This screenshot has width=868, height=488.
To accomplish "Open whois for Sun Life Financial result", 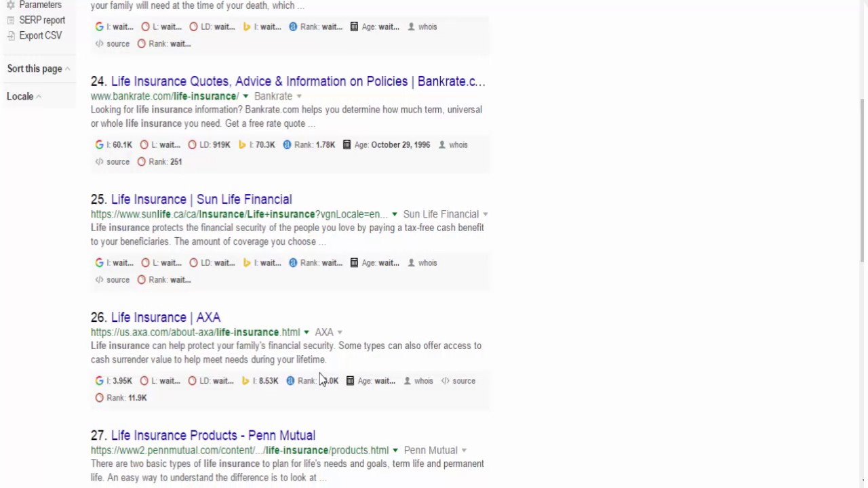I will pyautogui.click(x=422, y=262).
